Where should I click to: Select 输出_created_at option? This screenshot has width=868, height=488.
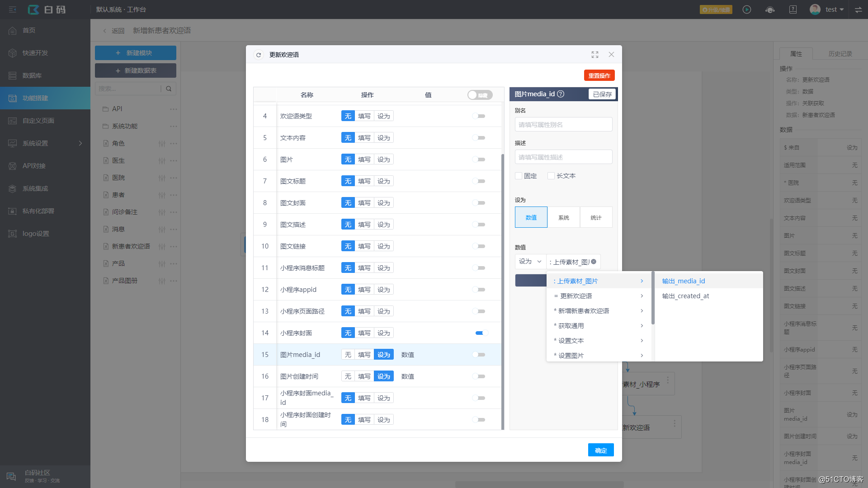coord(709,296)
